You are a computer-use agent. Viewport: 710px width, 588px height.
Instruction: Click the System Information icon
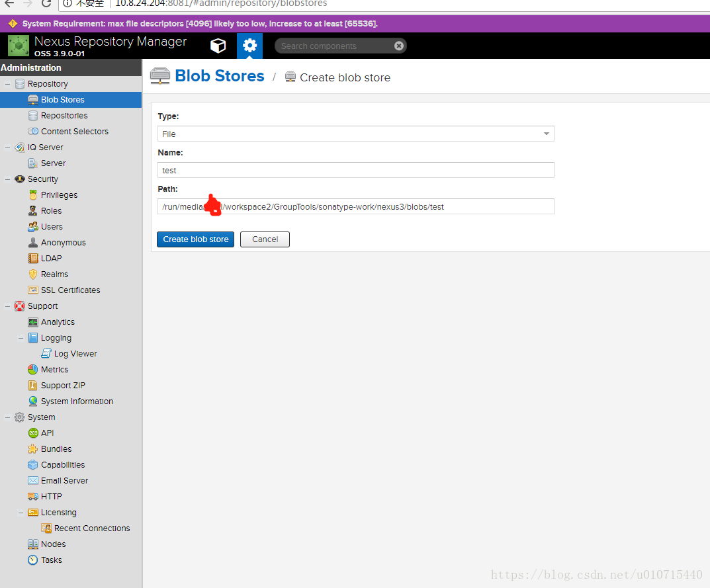click(33, 401)
